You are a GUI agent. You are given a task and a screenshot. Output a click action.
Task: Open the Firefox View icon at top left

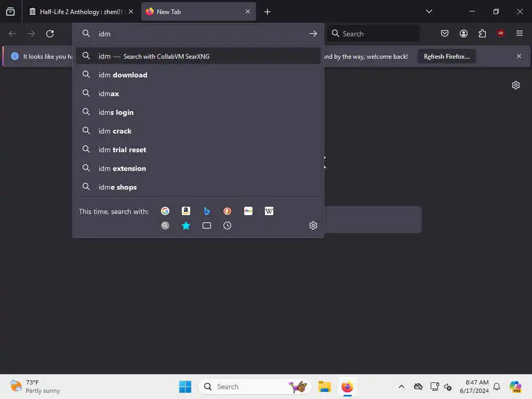(10, 11)
